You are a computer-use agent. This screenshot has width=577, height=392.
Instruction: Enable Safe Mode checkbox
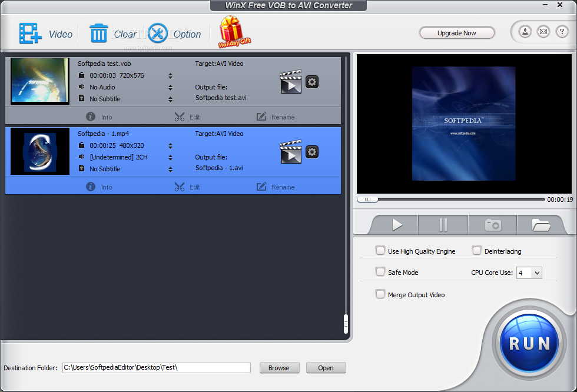[380, 272]
